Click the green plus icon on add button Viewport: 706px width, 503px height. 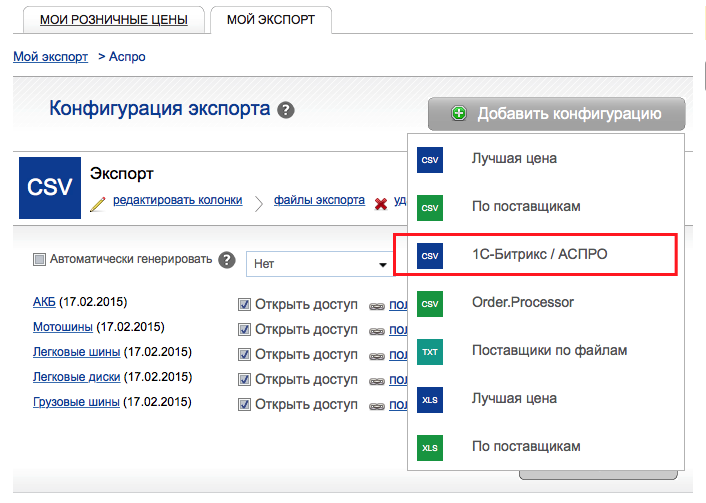(459, 114)
